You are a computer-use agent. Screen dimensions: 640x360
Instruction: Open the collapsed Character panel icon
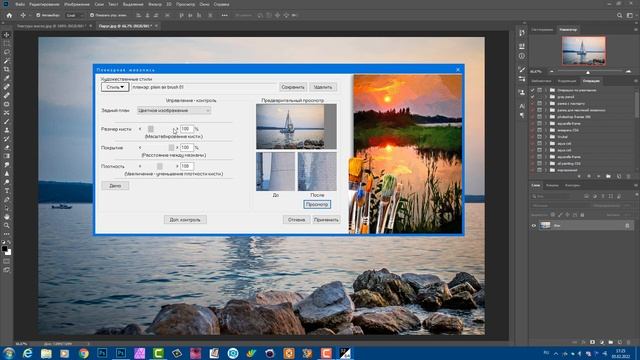[x=522, y=106]
